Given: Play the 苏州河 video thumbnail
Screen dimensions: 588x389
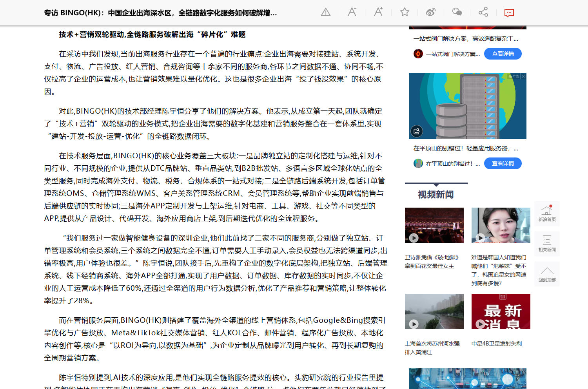Looking at the screenshot, I should point(434,311).
